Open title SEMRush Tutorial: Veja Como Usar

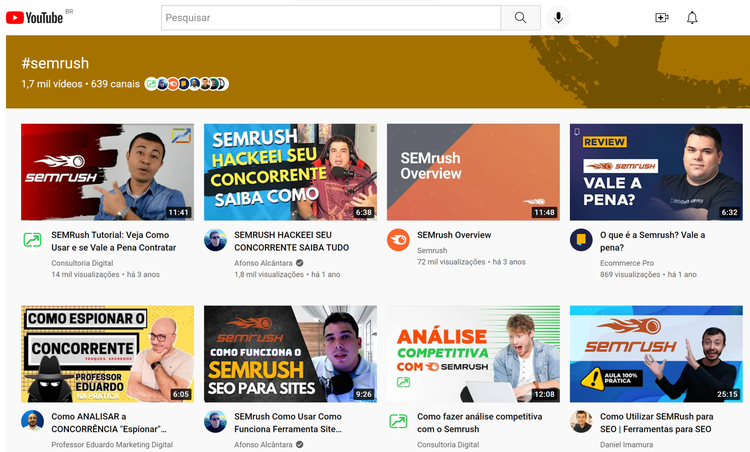point(114,241)
